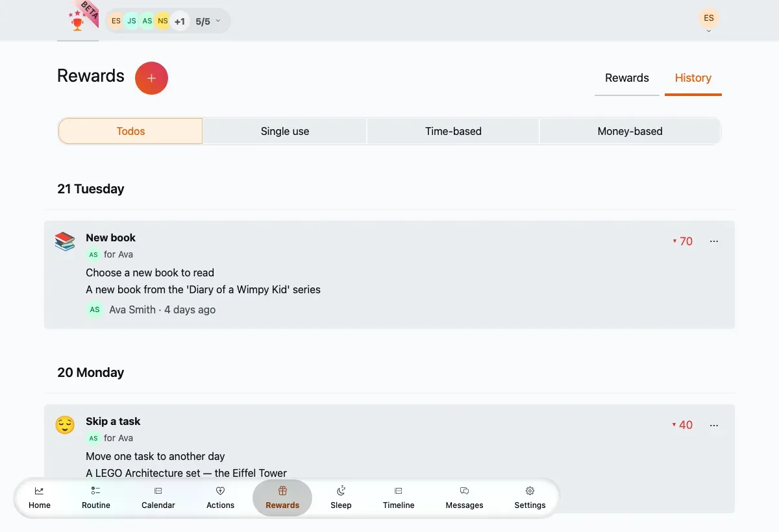The width and height of the screenshot is (779, 532).
Task: Open Calendar in bottom navigation
Action: pos(158,498)
